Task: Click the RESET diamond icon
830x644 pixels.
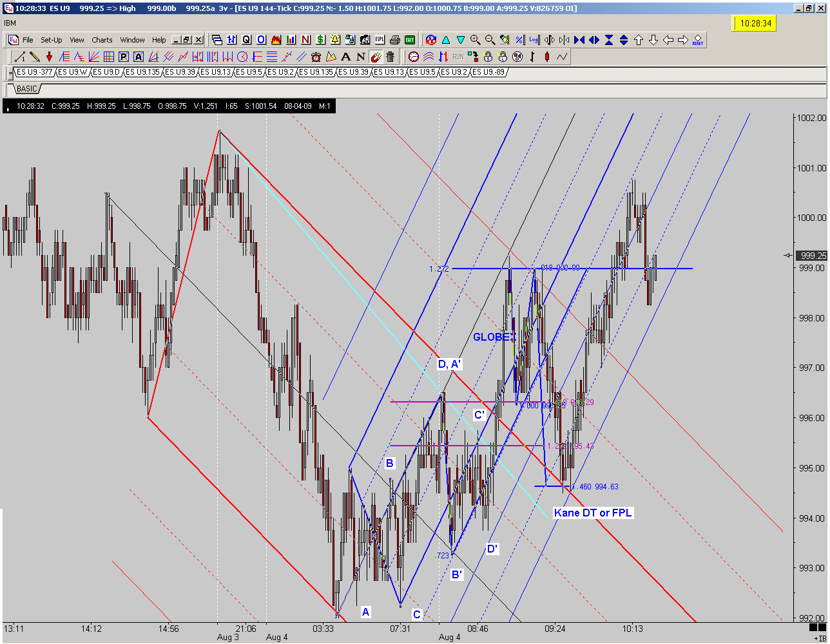Action: [x=697, y=40]
